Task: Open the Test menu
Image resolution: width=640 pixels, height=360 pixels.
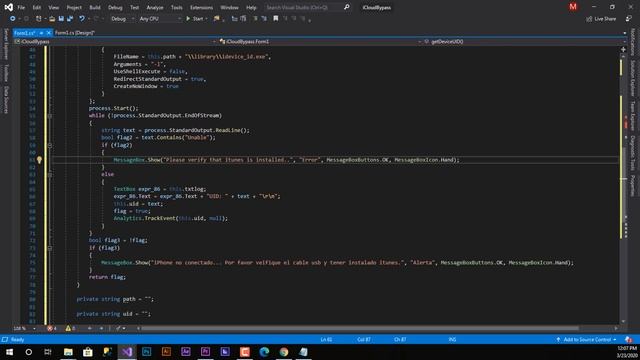Action: (x=134, y=7)
